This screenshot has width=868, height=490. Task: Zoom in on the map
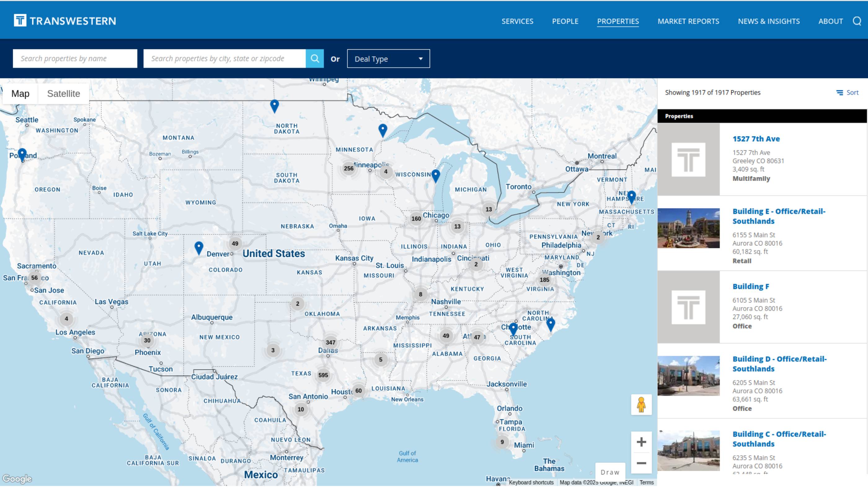[x=641, y=442]
